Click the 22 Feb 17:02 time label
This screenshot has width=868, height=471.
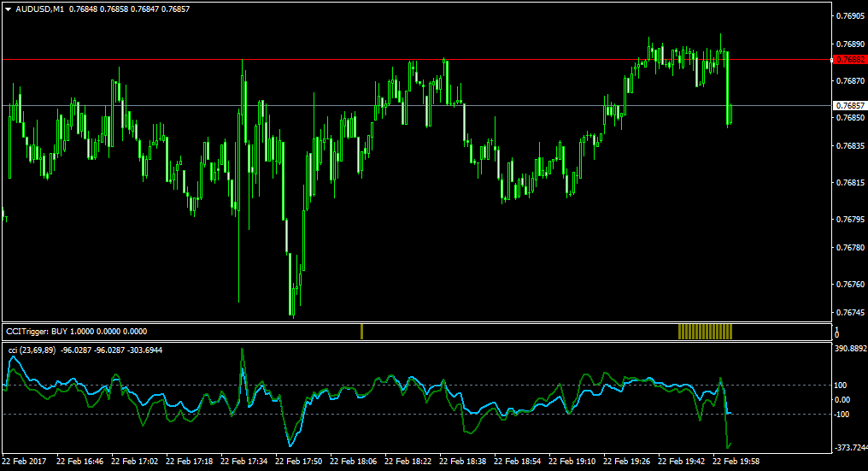(134, 461)
